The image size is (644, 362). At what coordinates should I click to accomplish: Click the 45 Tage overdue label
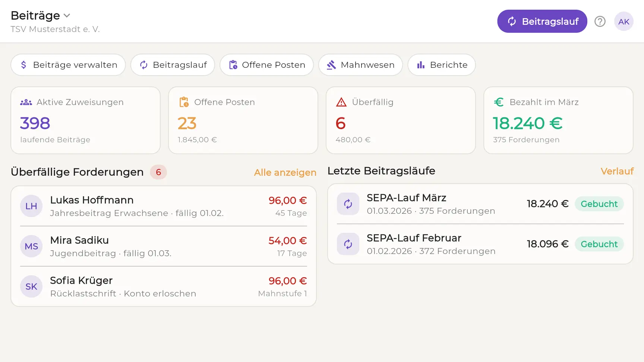pos(291,213)
